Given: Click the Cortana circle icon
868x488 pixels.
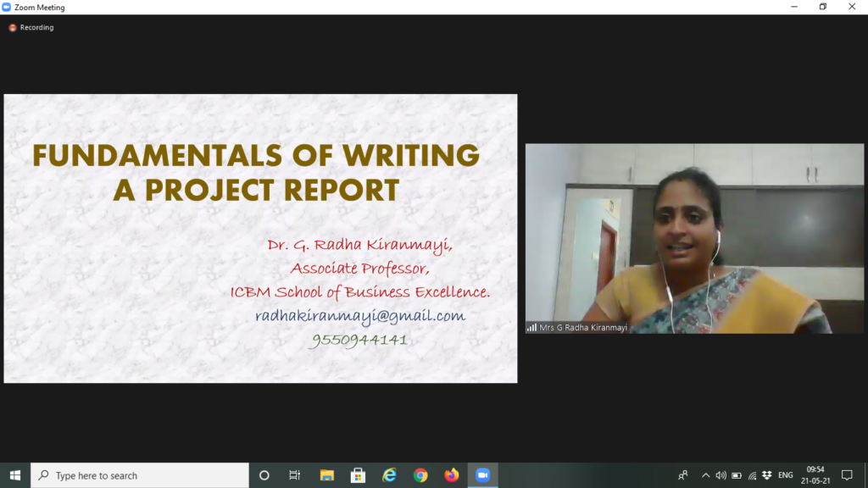Looking at the screenshot, I should tap(264, 475).
